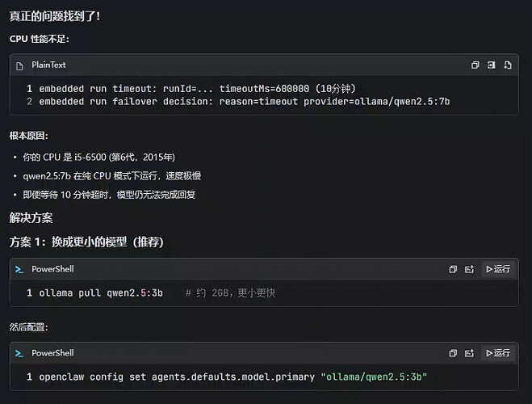
Task: Copy the openclaw config PowerShell block
Action: pos(453,353)
